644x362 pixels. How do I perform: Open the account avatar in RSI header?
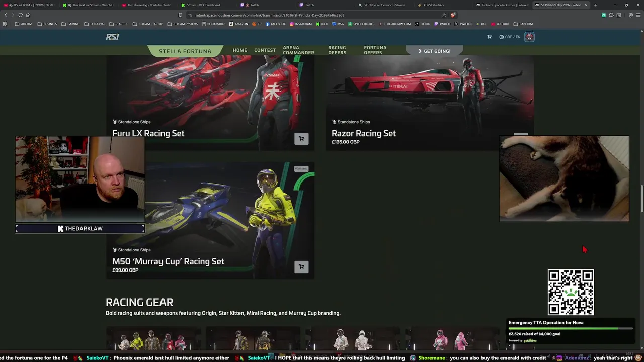tap(529, 37)
